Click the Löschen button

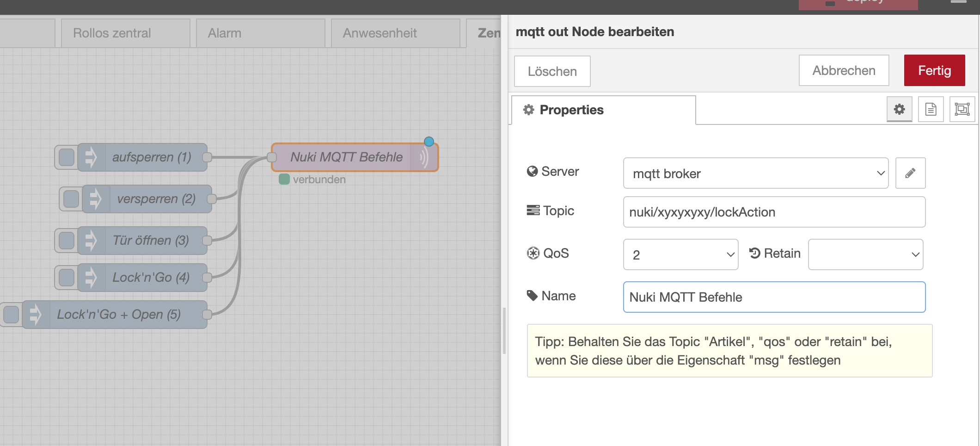pyautogui.click(x=552, y=71)
